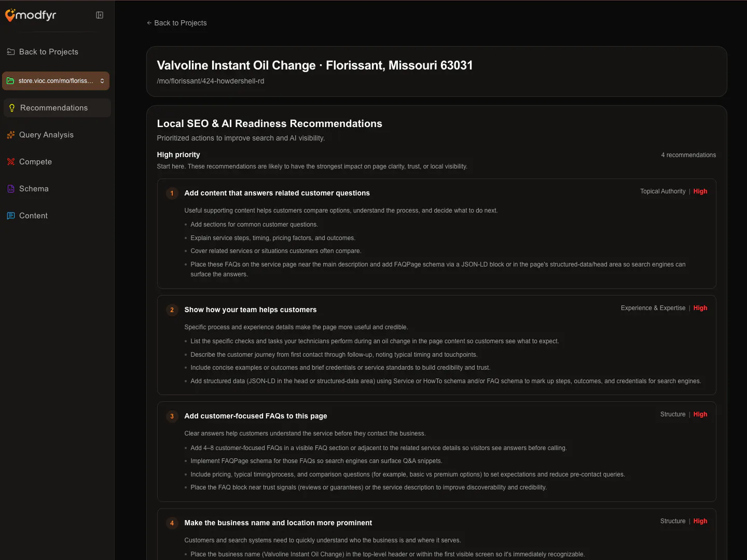
Task: Click the modfyr logo
Action: pyautogui.click(x=31, y=15)
